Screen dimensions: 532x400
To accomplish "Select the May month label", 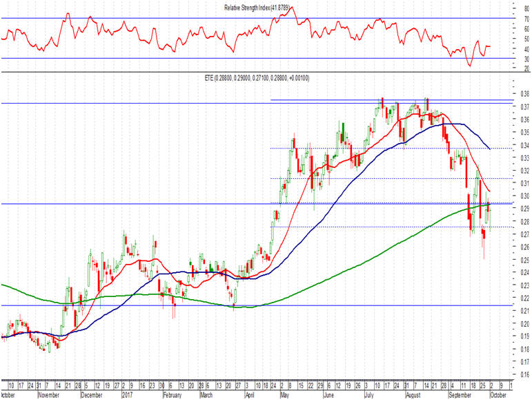I will coord(285,395).
